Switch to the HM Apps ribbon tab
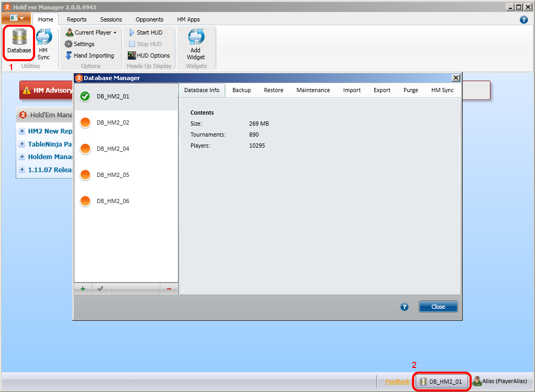 188,19
